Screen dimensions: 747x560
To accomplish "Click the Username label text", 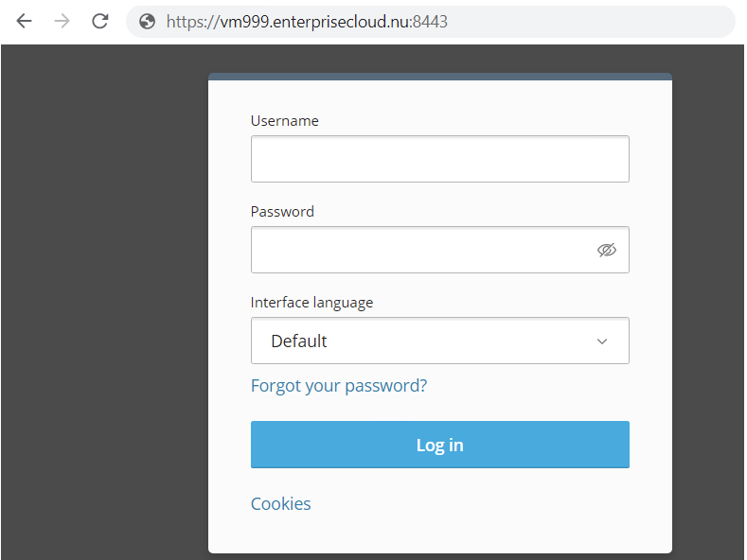I will (284, 121).
